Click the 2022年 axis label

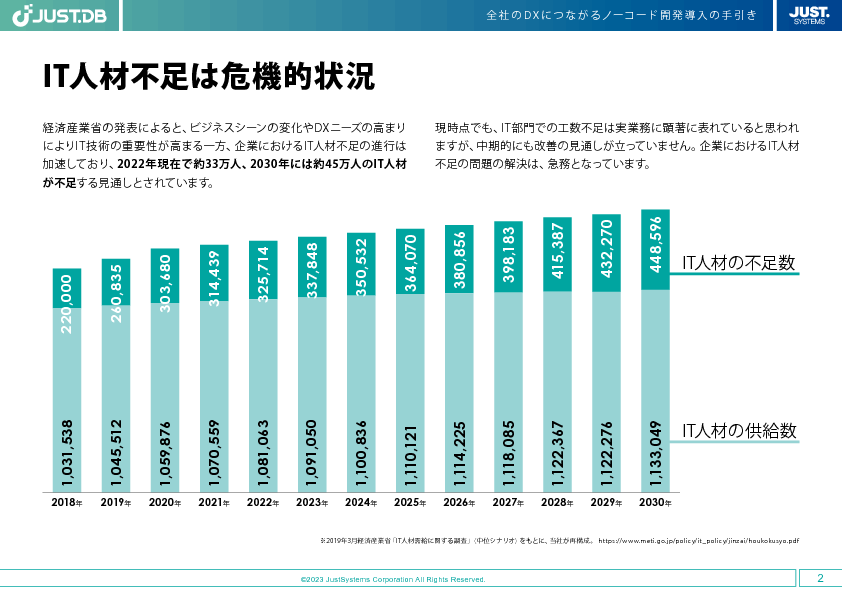(263, 503)
